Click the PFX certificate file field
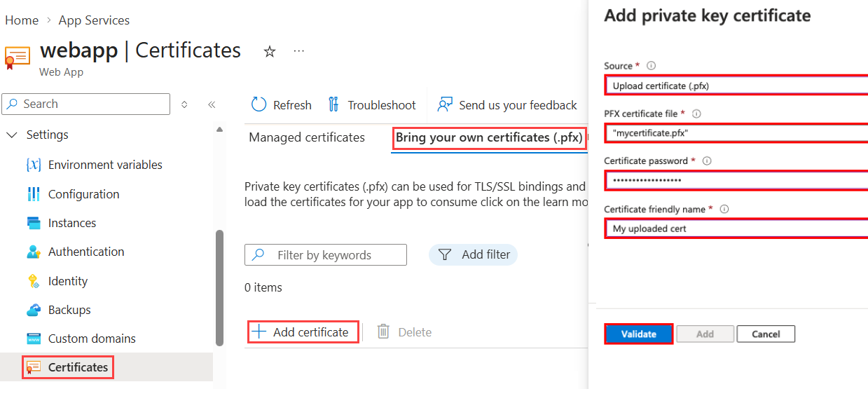This screenshot has width=868, height=396. (x=736, y=132)
